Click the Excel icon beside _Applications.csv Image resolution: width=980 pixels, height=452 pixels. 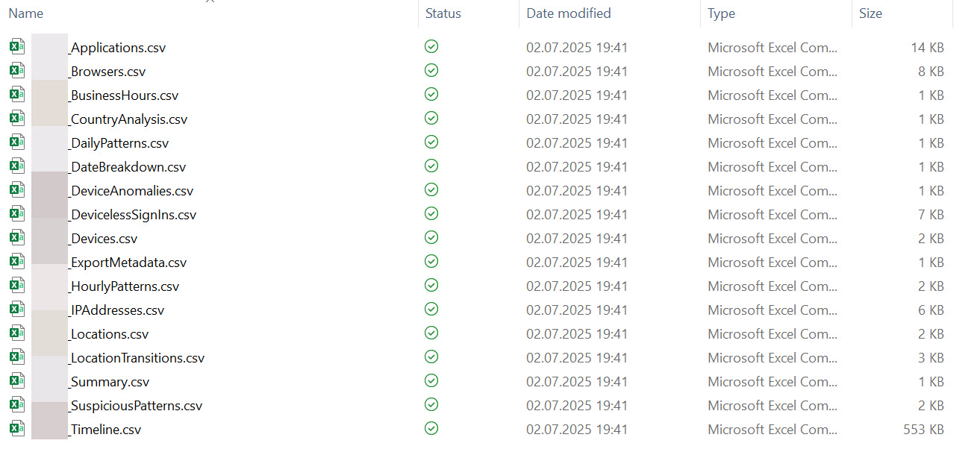[16, 47]
